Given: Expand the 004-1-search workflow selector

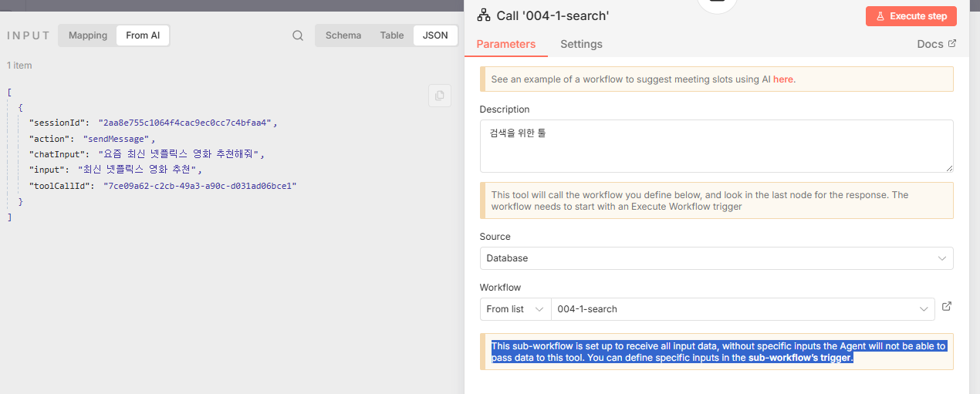Looking at the screenshot, I should (x=742, y=309).
